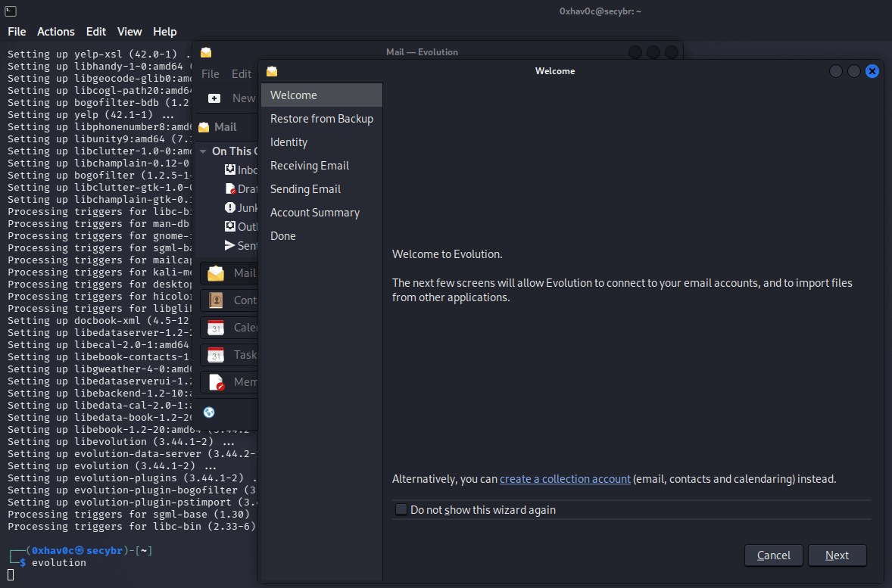This screenshot has width=892, height=588.
Task: Open the terminal Help menu
Action: (x=164, y=32)
